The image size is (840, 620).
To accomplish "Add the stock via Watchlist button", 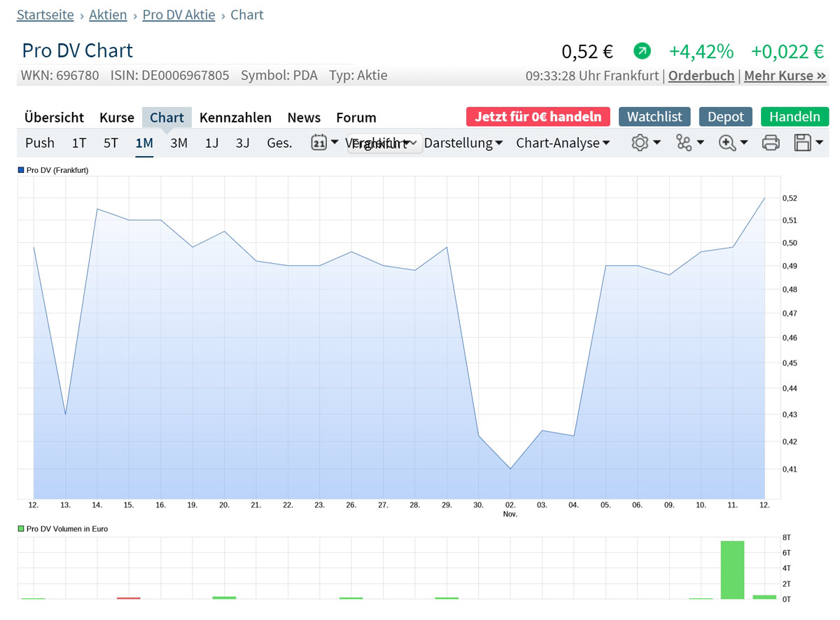I will point(654,117).
